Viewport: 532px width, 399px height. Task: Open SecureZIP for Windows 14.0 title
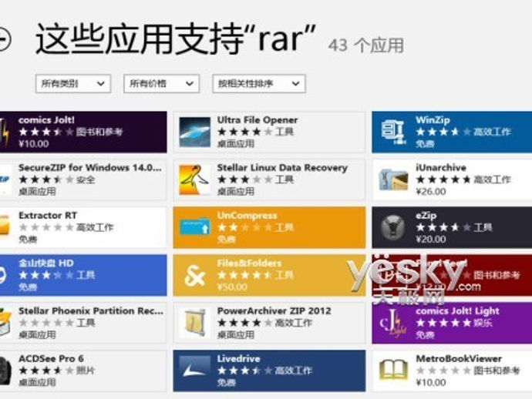point(90,168)
